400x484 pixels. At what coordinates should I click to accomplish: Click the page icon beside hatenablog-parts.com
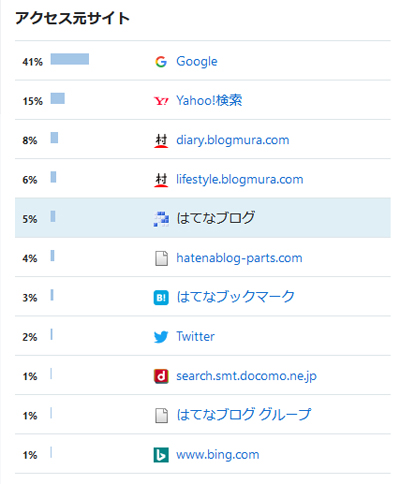tap(161, 258)
